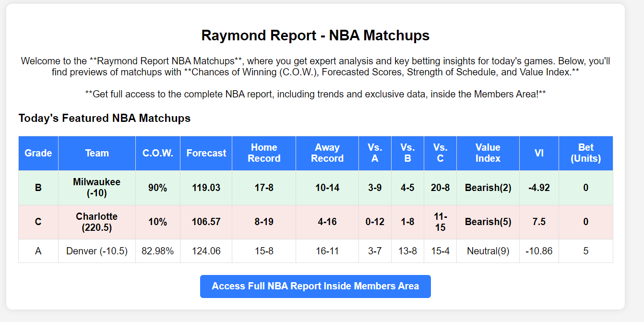Click forecast score 124.06
This screenshot has width=644, height=322.
point(206,251)
